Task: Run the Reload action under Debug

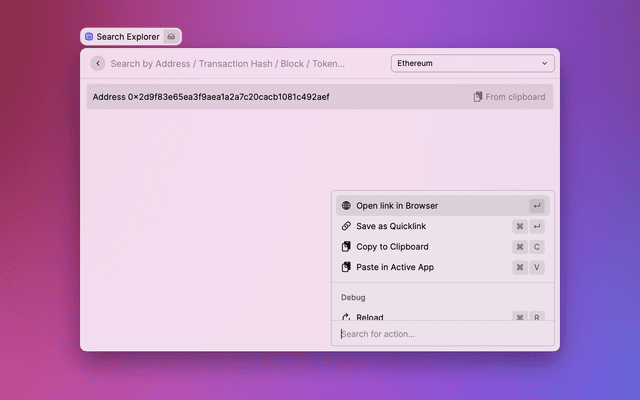Action: click(370, 316)
